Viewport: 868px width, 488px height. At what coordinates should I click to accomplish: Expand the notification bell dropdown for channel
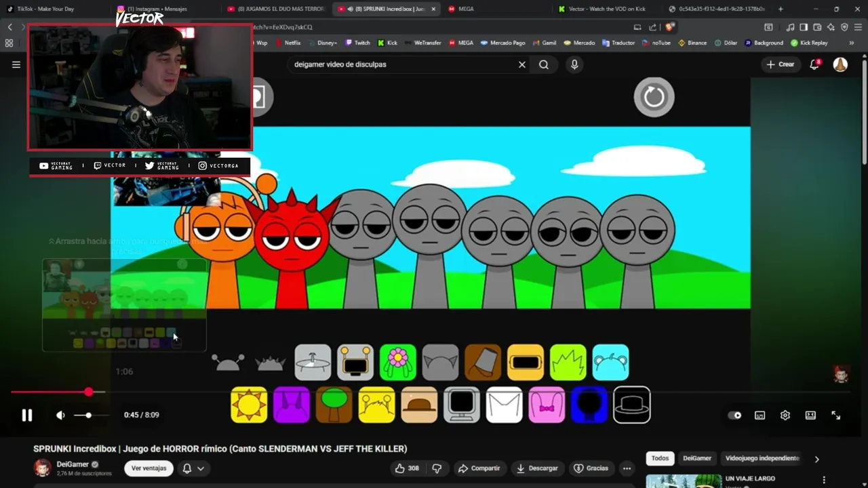point(194,468)
